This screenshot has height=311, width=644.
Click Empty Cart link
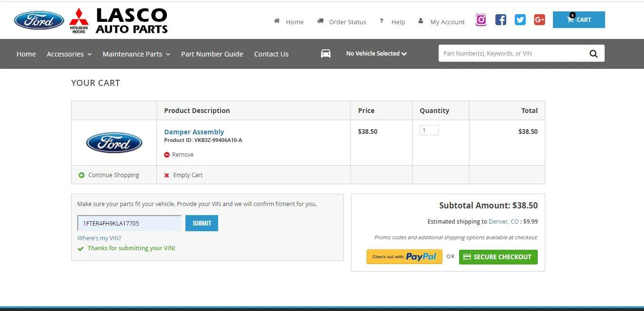tap(188, 175)
